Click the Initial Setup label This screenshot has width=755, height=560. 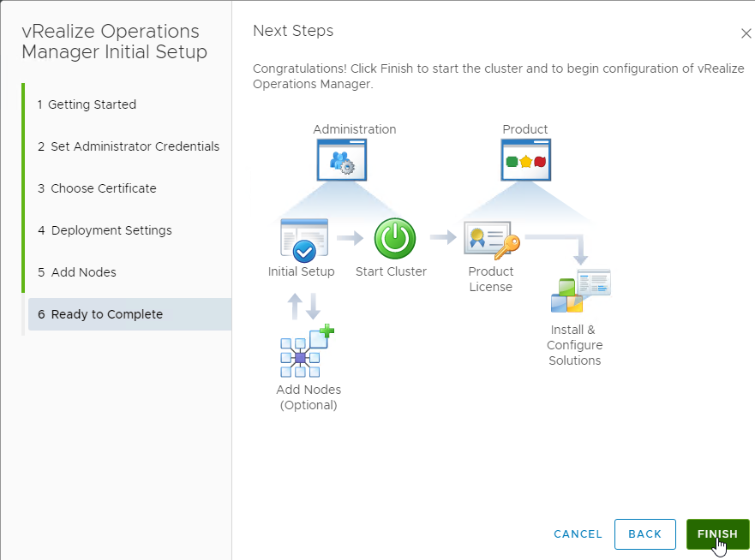pos(302,271)
